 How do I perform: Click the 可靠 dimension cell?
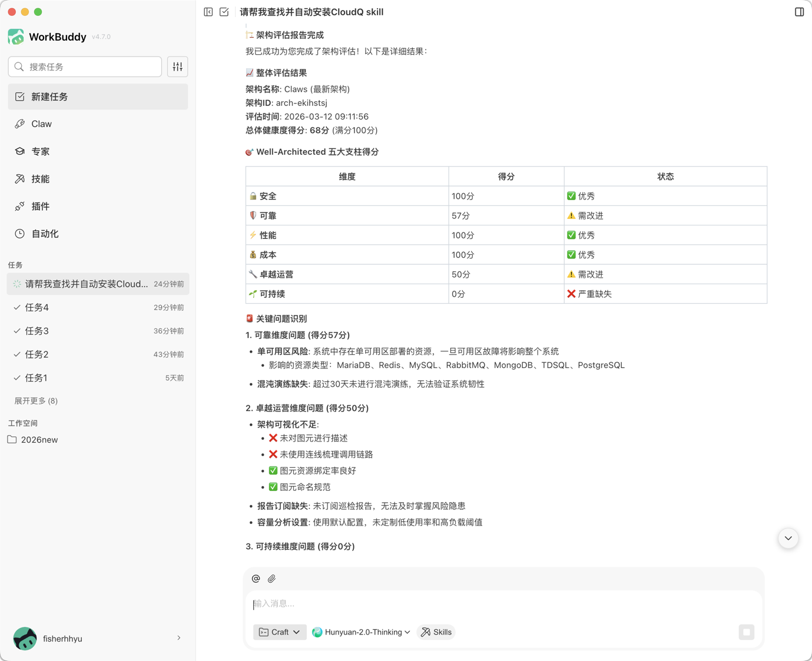click(x=347, y=215)
